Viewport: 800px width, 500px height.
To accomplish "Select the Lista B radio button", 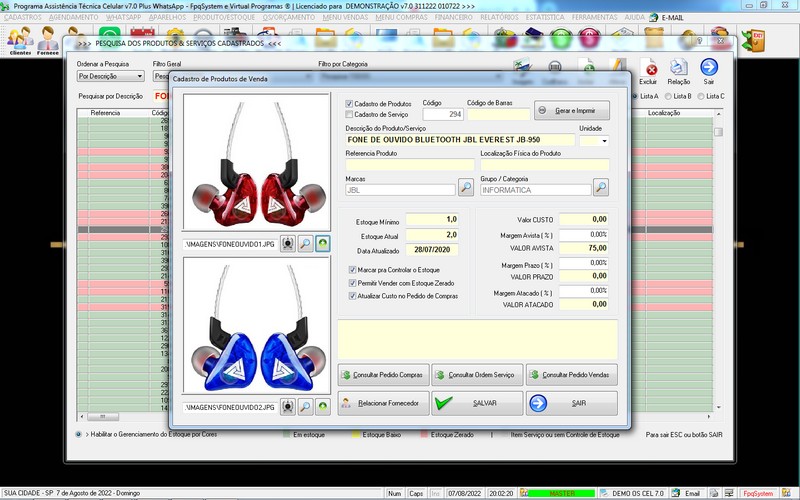I will pyautogui.click(x=667, y=96).
